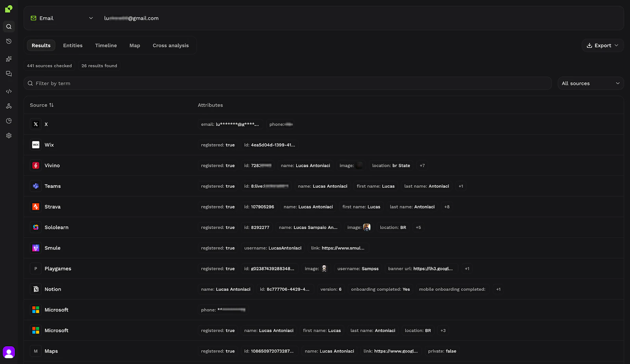Viewport: 630px width, 364px height.
Task: Open the webhooks icon in the sidebar
Action: pyautogui.click(x=9, y=106)
